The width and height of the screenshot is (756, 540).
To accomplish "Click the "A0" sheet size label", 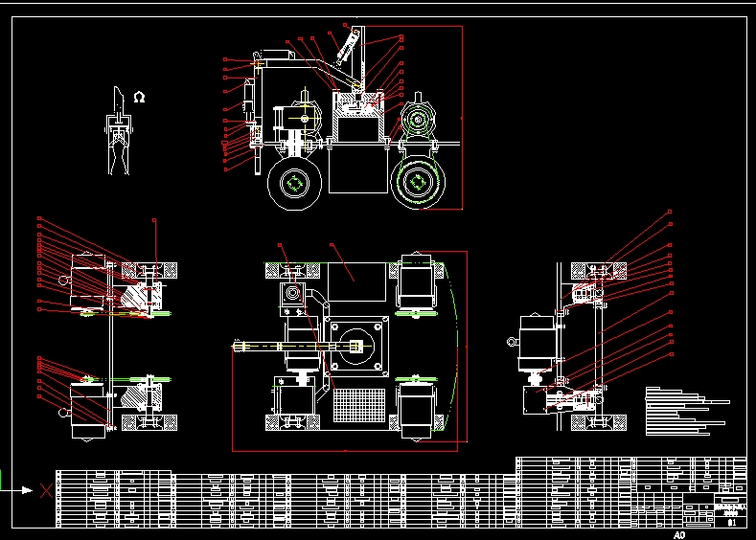I will pos(678,535).
